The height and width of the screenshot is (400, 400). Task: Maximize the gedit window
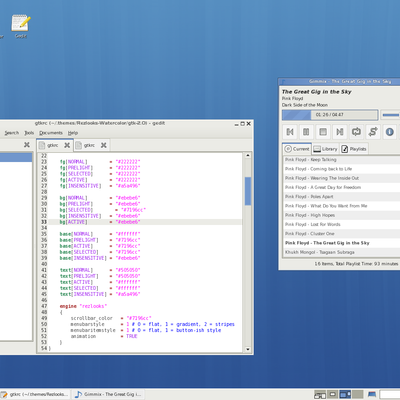(x=243, y=124)
